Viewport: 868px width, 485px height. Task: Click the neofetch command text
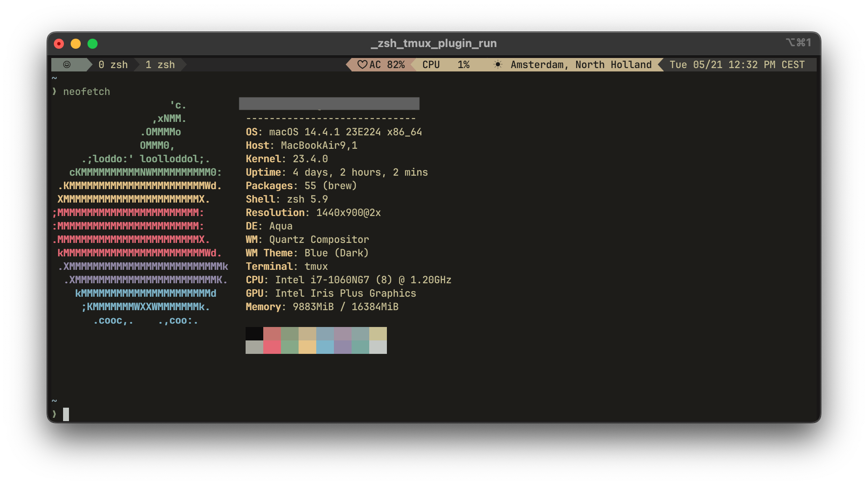click(x=87, y=92)
